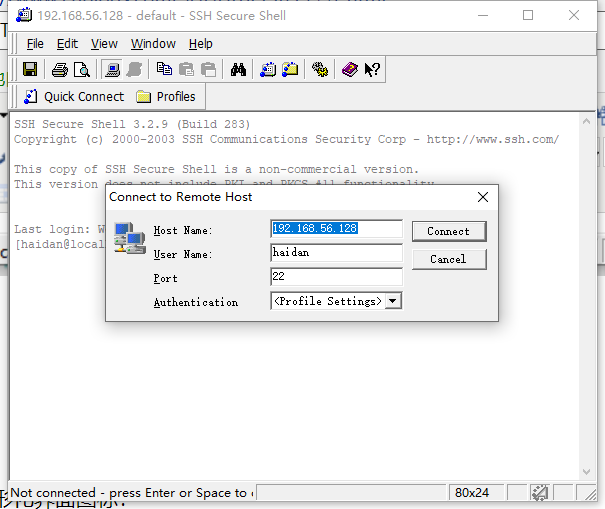This screenshot has width=605, height=509.
Task: Click the greyed Disconnect toolbar icon
Action: [134, 70]
